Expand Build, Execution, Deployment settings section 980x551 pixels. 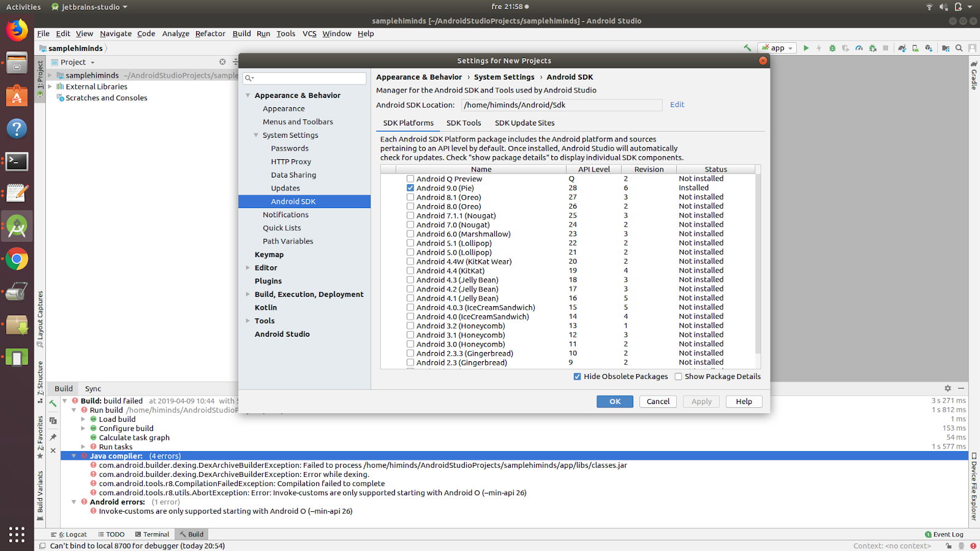tap(248, 294)
